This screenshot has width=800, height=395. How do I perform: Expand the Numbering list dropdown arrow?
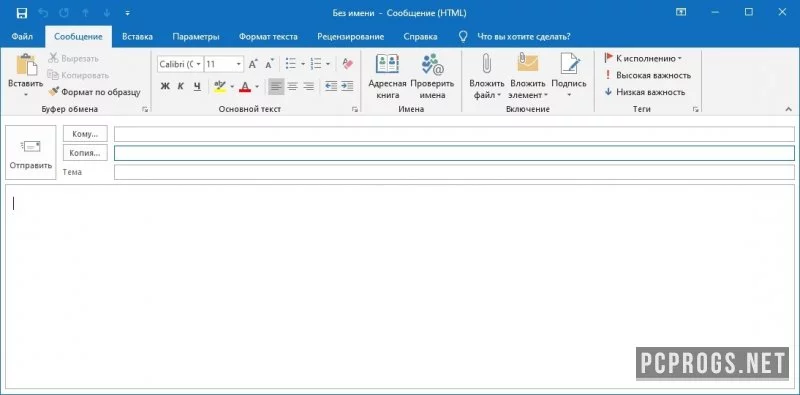(x=328, y=64)
